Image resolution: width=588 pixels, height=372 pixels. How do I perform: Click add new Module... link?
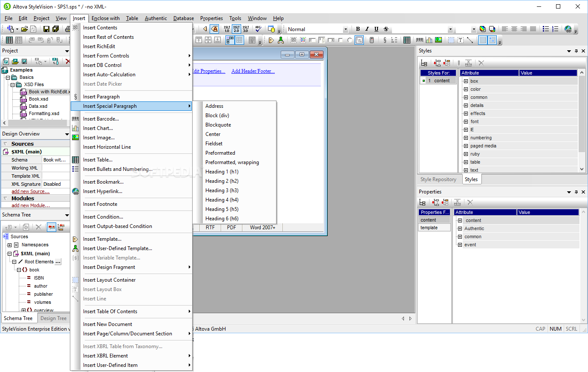[x=31, y=205]
